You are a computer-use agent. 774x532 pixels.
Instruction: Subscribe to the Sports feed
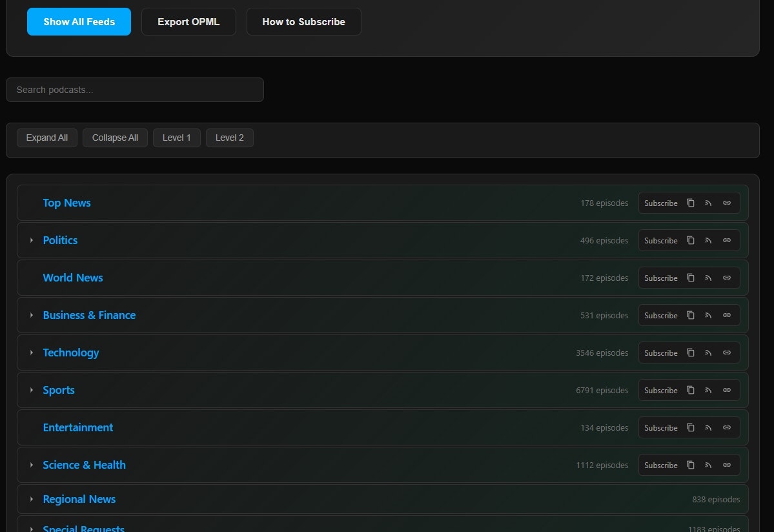[660, 390]
